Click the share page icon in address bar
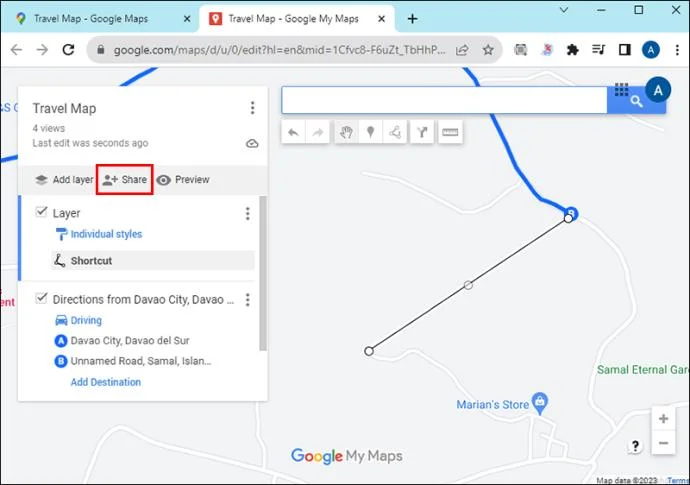Screen dimensions: 690x485 [462, 50]
